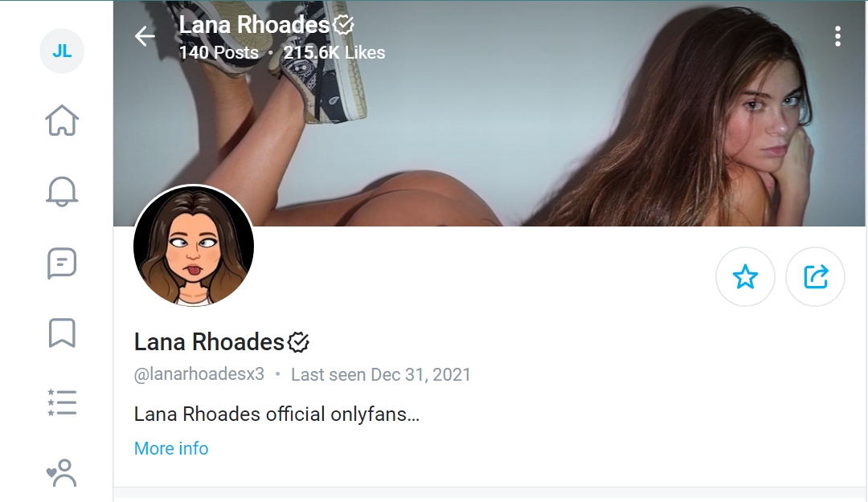Click the 215.6K Likes count

click(334, 52)
